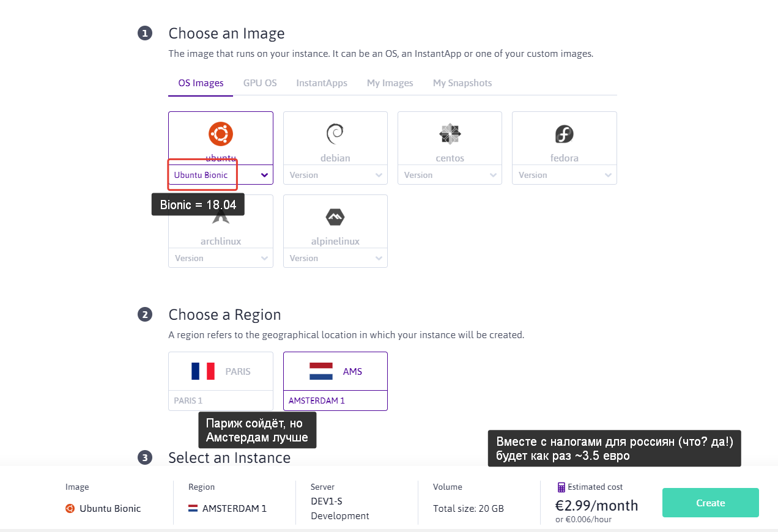Click the French flag icon
This screenshot has height=532, width=778.
click(203, 371)
